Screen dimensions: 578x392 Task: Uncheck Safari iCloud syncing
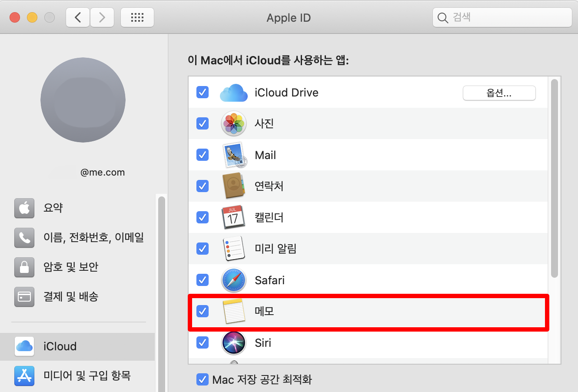[203, 280]
